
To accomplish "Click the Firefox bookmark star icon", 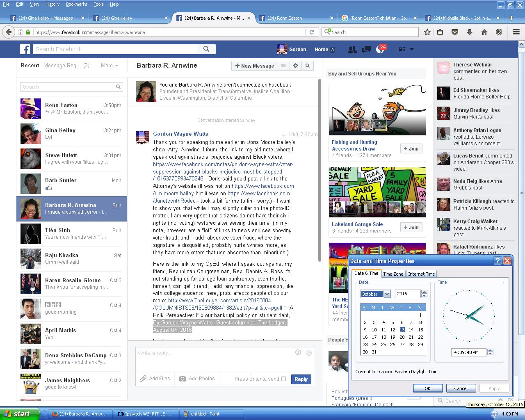I will tap(427, 32).
